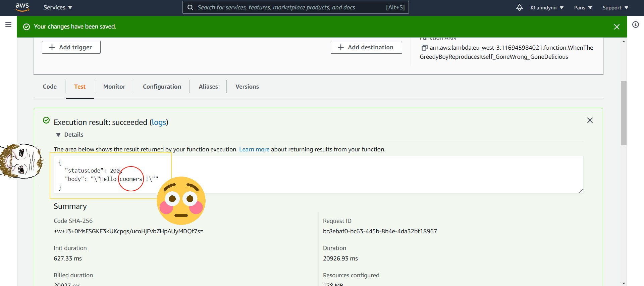The image size is (644, 286).
Task: Open the Aliases tab
Action: click(x=208, y=87)
